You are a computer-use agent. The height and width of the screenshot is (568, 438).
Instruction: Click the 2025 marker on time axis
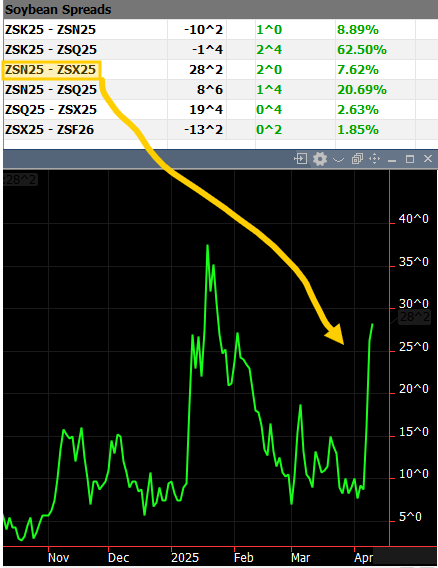(185, 557)
